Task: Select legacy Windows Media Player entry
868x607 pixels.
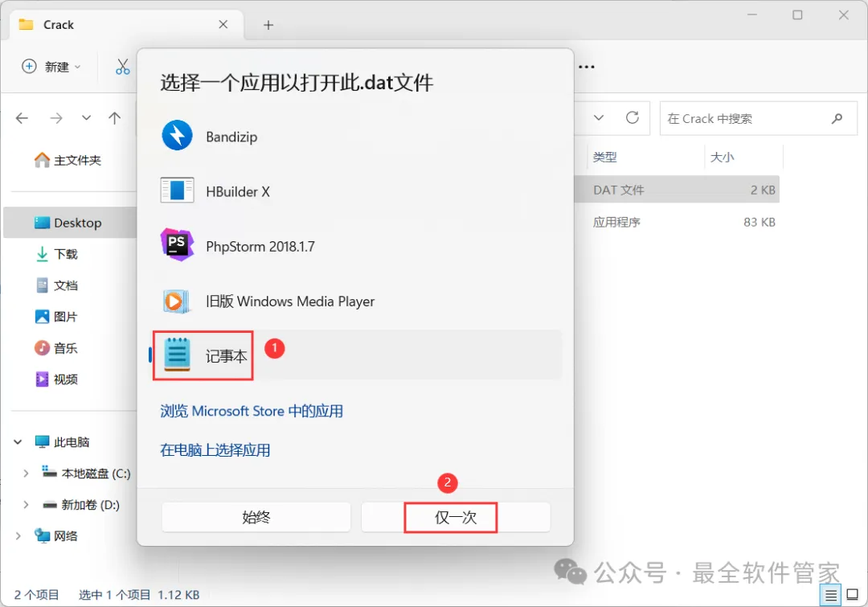Action: click(357, 301)
